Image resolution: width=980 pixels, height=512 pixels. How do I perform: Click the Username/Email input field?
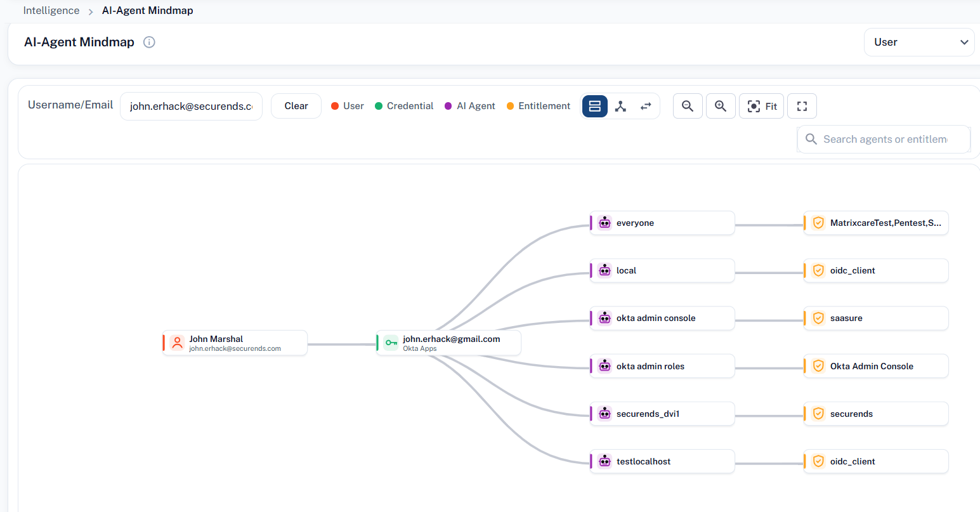point(191,107)
